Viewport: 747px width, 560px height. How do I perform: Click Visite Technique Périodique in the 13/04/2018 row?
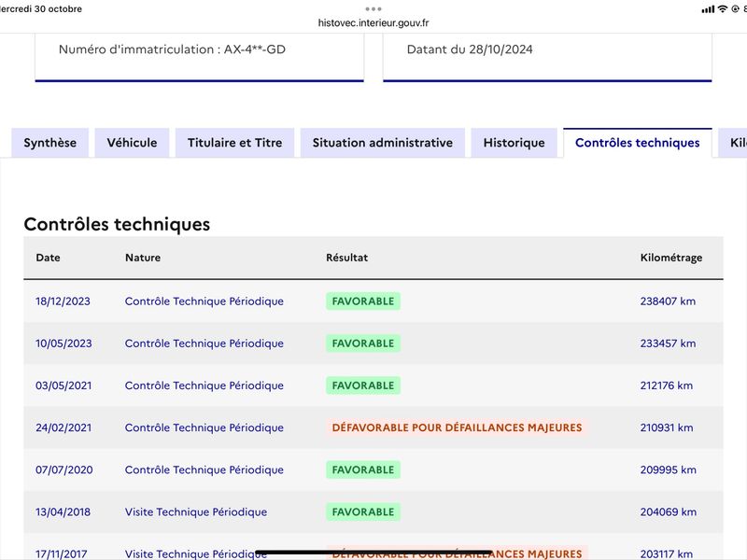click(x=196, y=511)
